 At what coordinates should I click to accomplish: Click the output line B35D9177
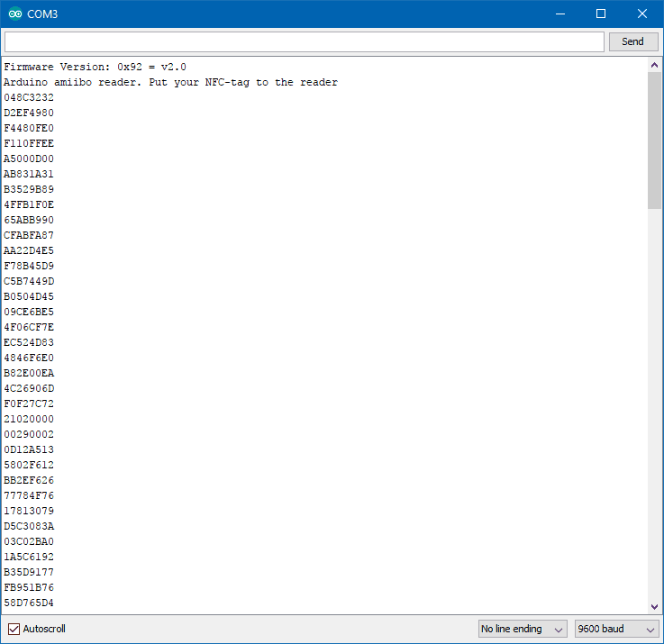point(29,572)
